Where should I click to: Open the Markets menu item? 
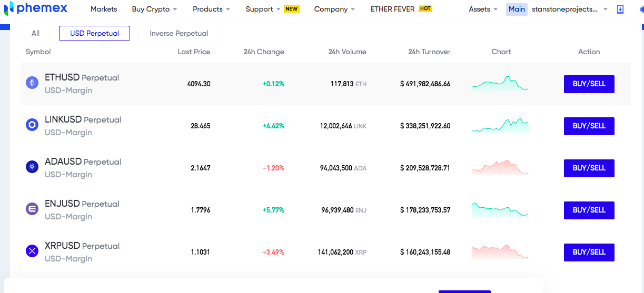[104, 9]
